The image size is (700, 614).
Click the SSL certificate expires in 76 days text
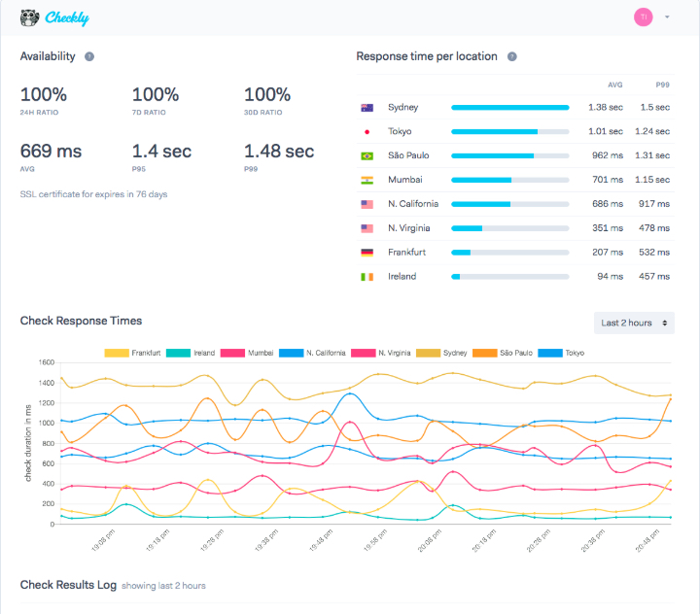93,194
